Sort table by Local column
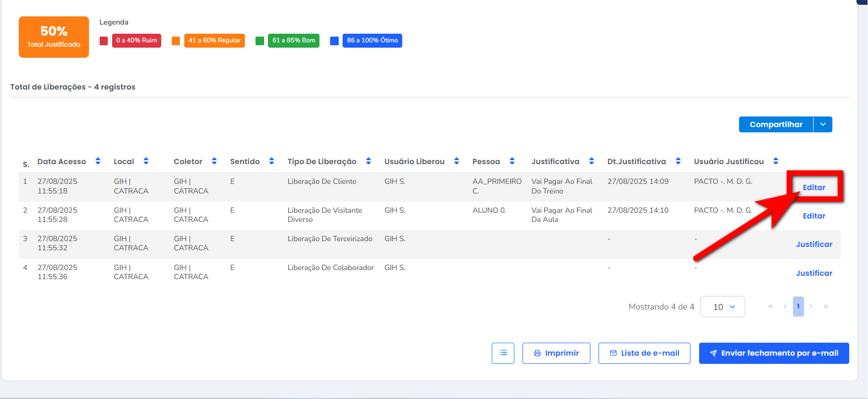Viewport: 868px width, 399px height. 146,161
